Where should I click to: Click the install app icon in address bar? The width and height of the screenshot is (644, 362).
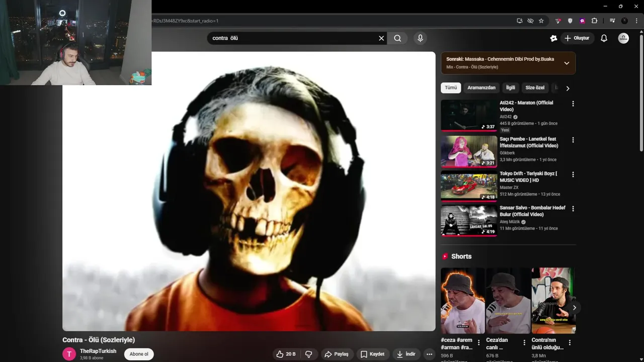point(520,21)
